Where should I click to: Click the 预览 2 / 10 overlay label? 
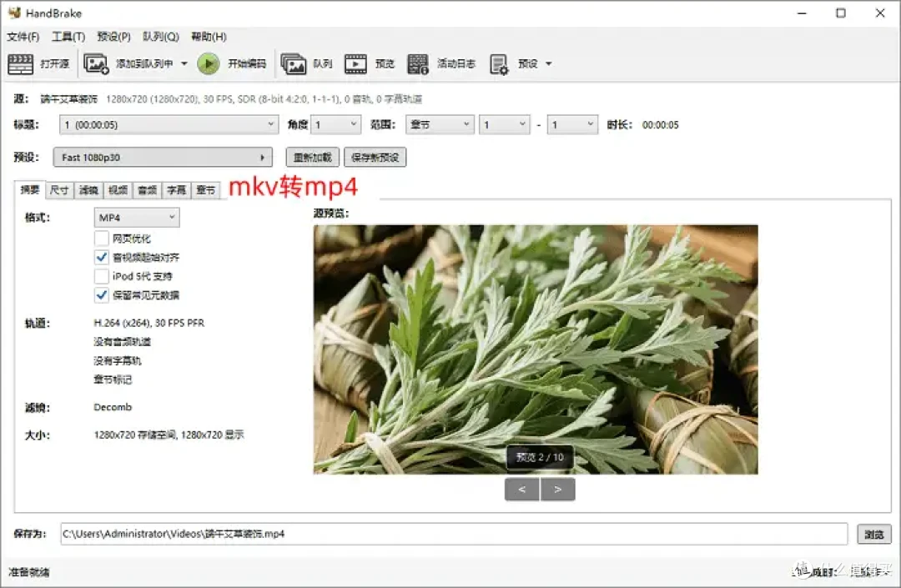540,457
